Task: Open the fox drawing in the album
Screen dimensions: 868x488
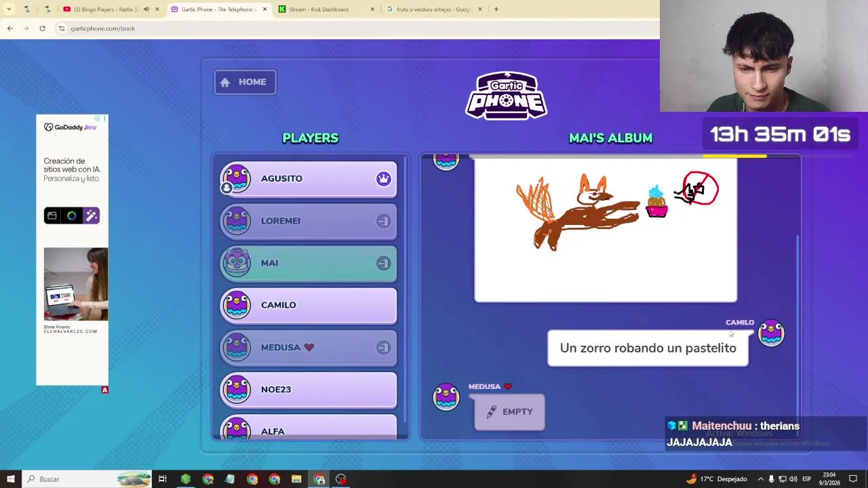Action: pyautogui.click(x=606, y=230)
